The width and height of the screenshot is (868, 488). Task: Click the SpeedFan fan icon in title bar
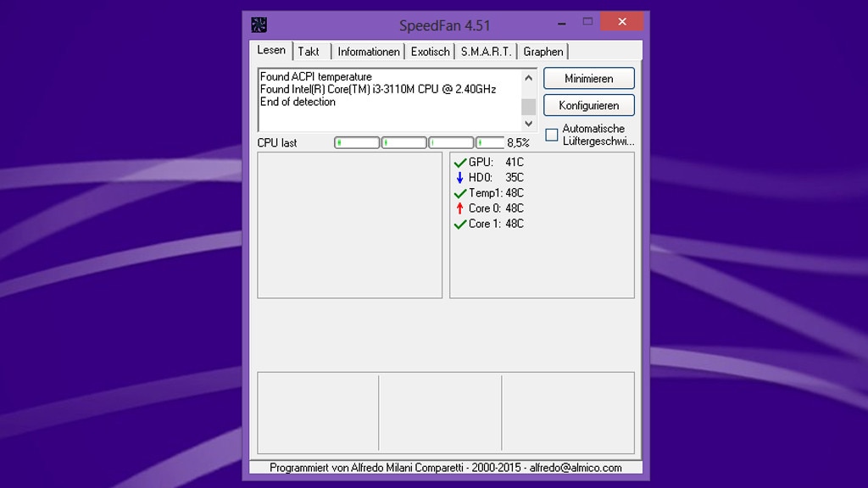pos(259,25)
